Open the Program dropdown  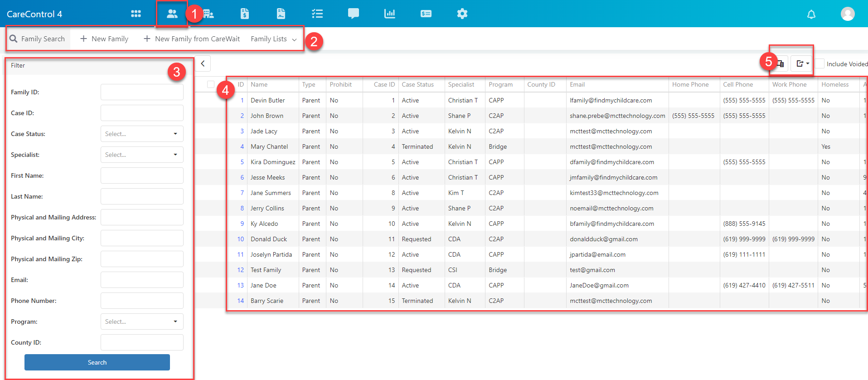(x=142, y=322)
